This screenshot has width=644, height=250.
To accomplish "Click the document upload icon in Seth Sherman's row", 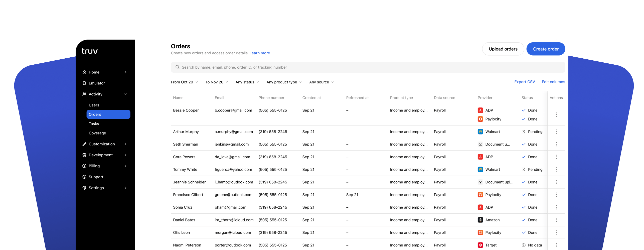I will pos(480,144).
